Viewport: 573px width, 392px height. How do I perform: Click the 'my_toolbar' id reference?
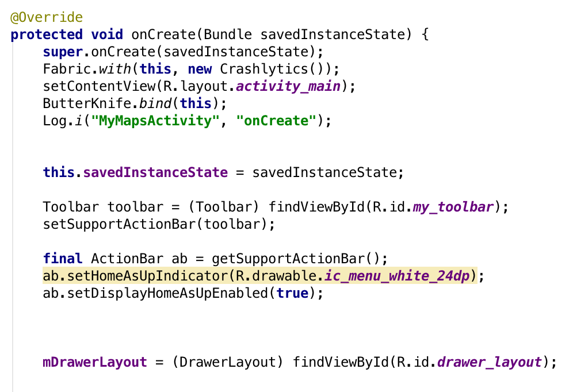click(453, 207)
